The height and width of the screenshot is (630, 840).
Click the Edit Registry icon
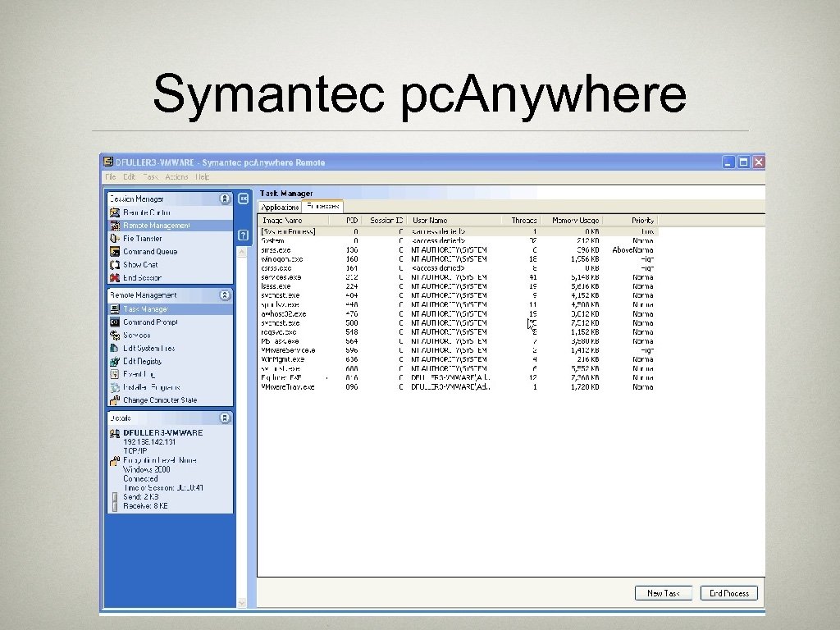(115, 361)
